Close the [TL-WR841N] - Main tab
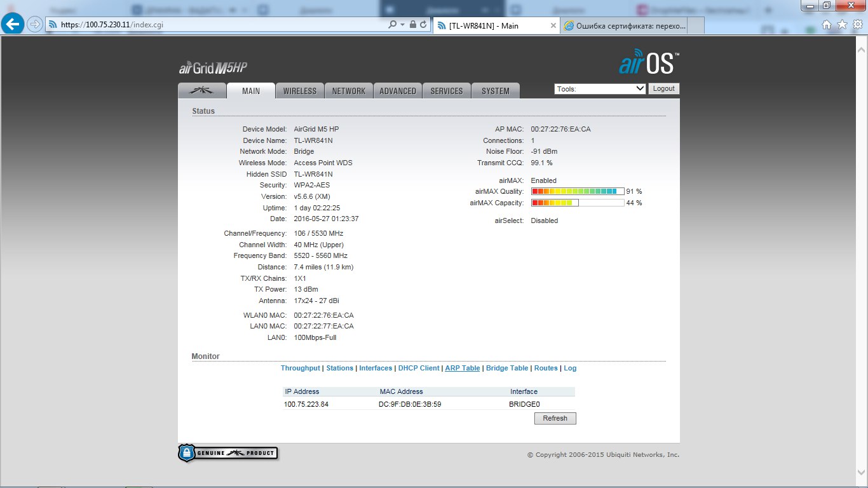 (x=553, y=25)
